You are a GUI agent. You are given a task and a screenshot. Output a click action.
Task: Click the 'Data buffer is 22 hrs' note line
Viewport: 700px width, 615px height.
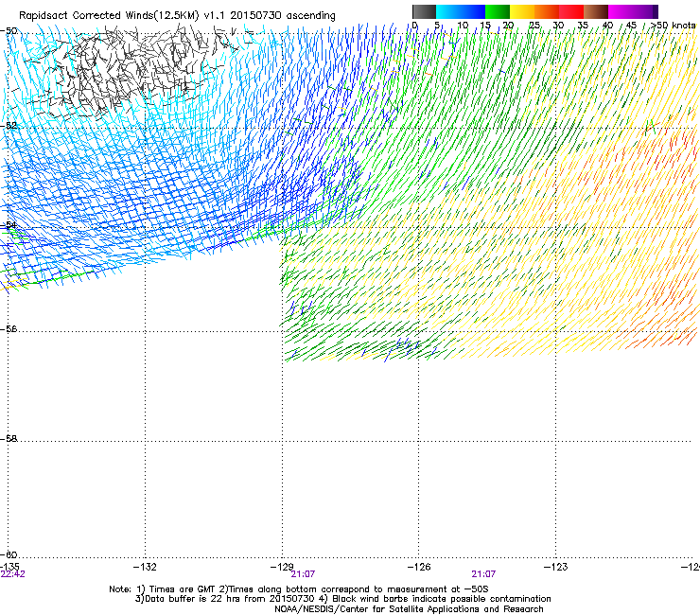(342, 599)
